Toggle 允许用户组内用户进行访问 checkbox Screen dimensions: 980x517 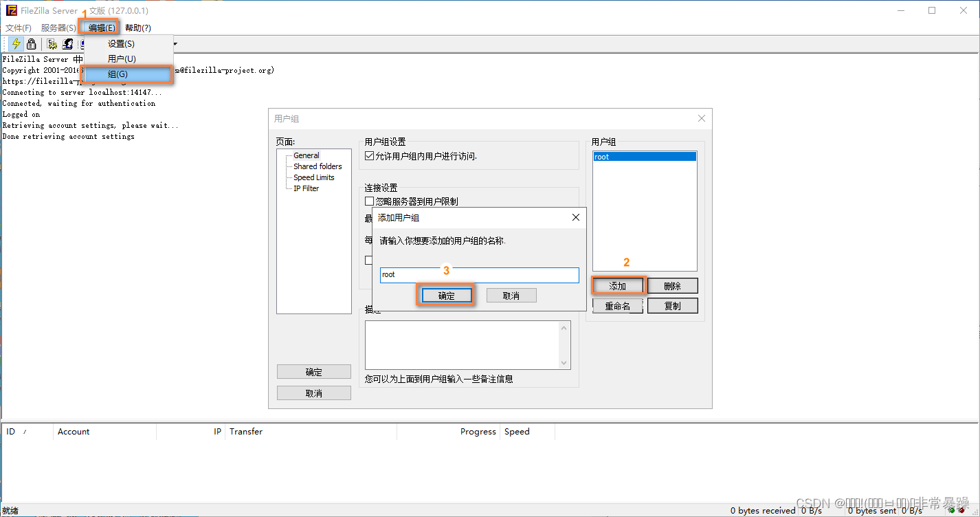pyautogui.click(x=370, y=157)
